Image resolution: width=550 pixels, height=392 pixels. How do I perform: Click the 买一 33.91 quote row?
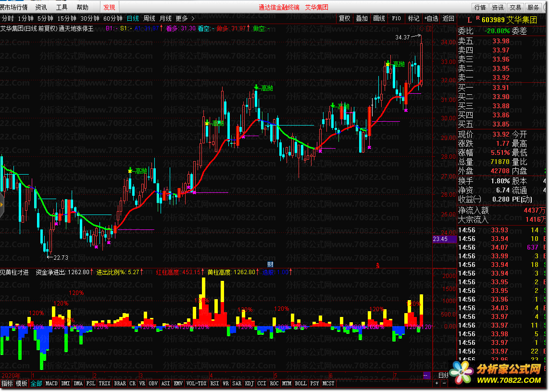pyautogui.click(x=502, y=88)
